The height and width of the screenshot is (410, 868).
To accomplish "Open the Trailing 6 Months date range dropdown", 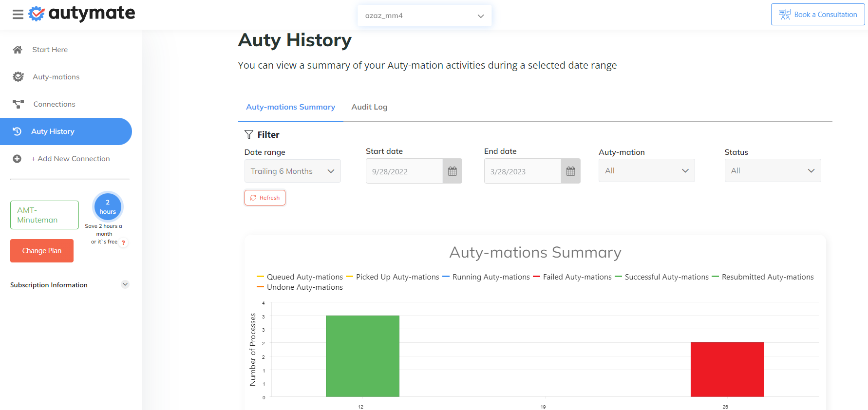I will click(292, 171).
